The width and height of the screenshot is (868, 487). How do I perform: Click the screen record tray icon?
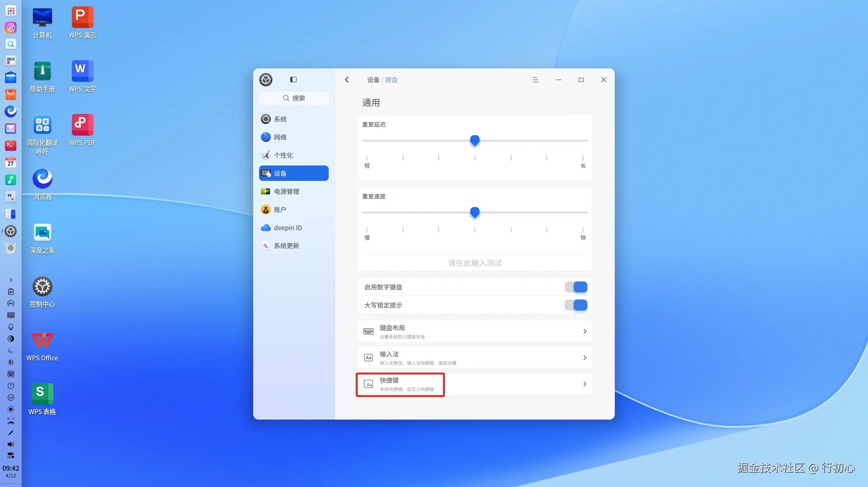pos(11,409)
